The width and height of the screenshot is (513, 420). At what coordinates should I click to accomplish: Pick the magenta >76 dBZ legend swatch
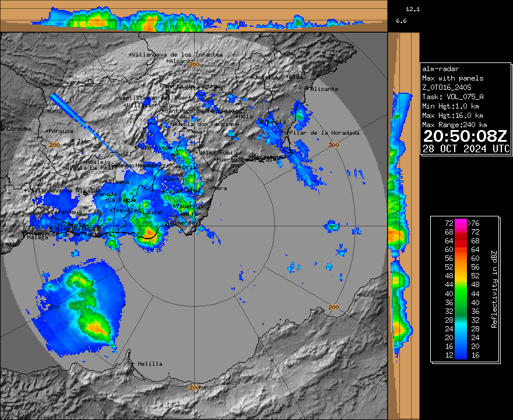461,223
